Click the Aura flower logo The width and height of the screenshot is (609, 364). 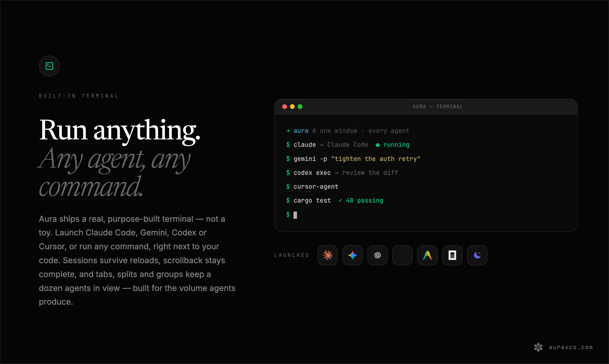(x=538, y=347)
